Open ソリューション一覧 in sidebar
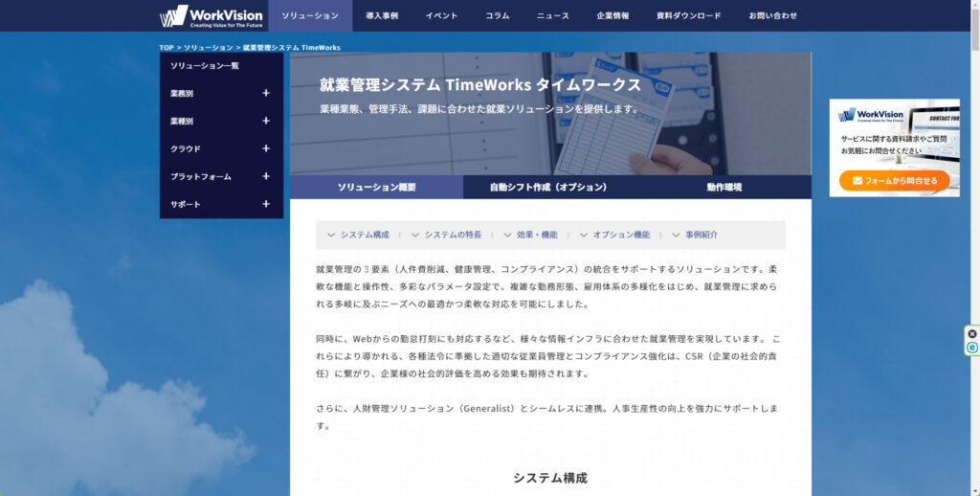980x496 pixels. point(205,66)
